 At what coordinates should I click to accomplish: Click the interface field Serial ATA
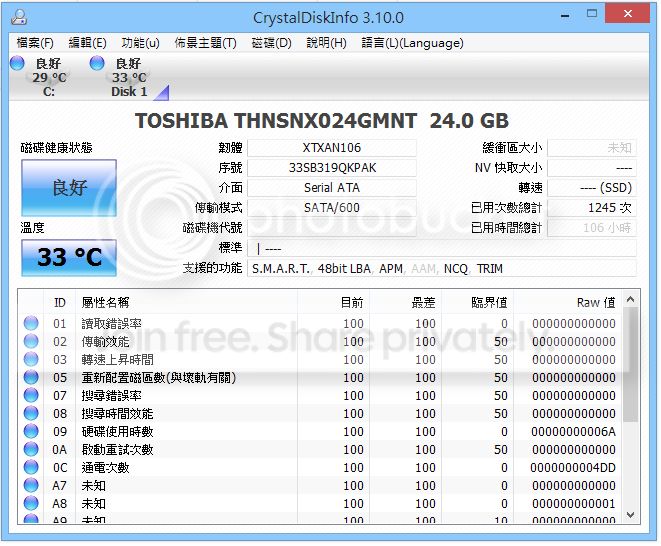pyautogui.click(x=332, y=187)
